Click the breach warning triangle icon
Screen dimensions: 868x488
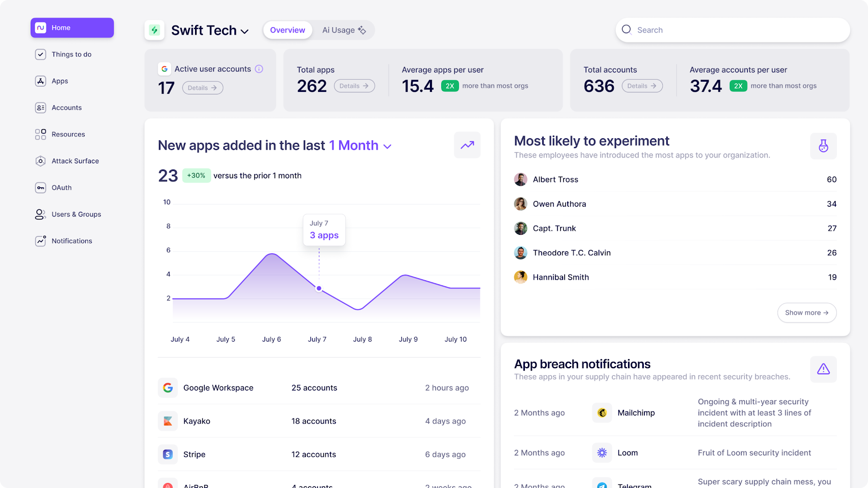(x=823, y=369)
